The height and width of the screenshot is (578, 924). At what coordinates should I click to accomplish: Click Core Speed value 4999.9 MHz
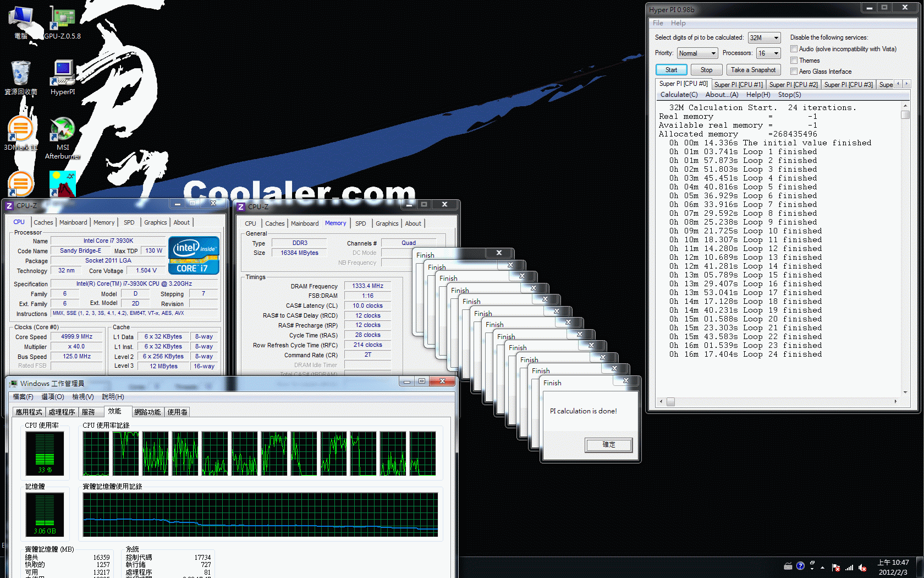(x=76, y=336)
